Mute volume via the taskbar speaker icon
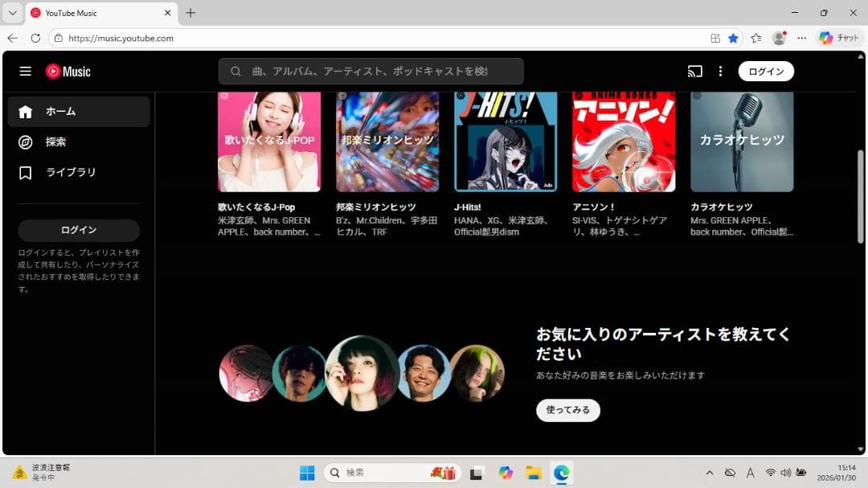 [x=785, y=473]
